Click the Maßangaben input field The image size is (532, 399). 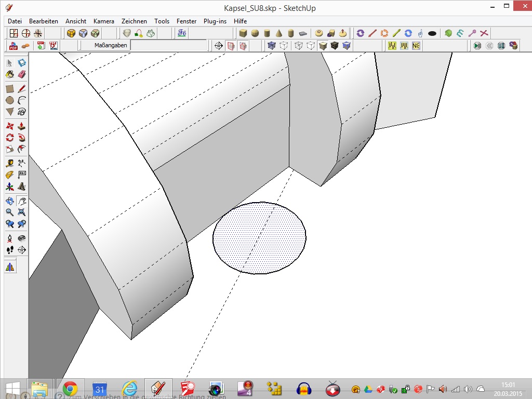pos(169,45)
